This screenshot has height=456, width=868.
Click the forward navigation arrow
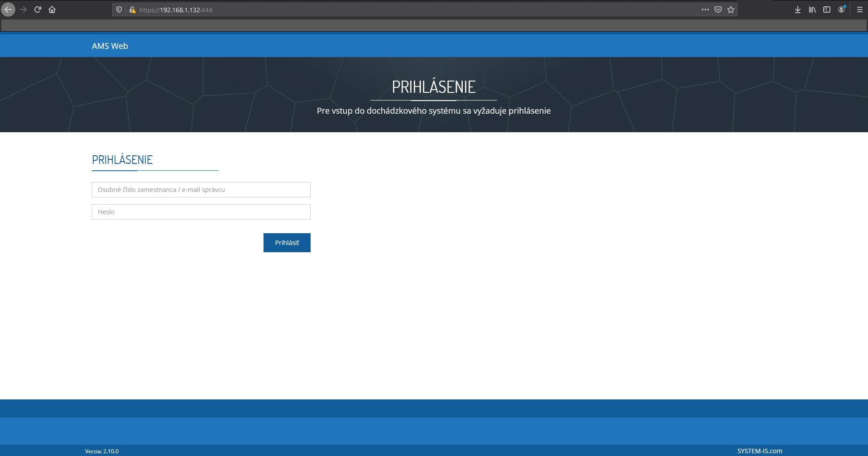click(x=23, y=9)
